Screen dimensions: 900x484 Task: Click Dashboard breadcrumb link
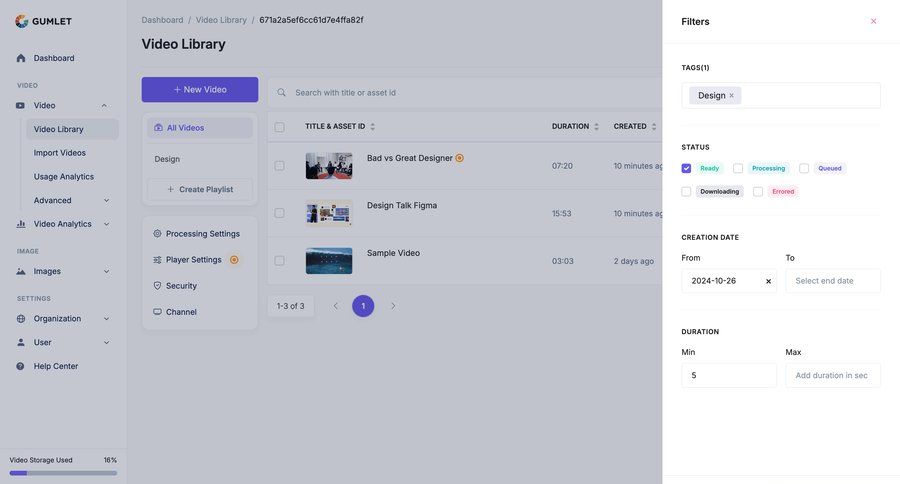click(162, 20)
